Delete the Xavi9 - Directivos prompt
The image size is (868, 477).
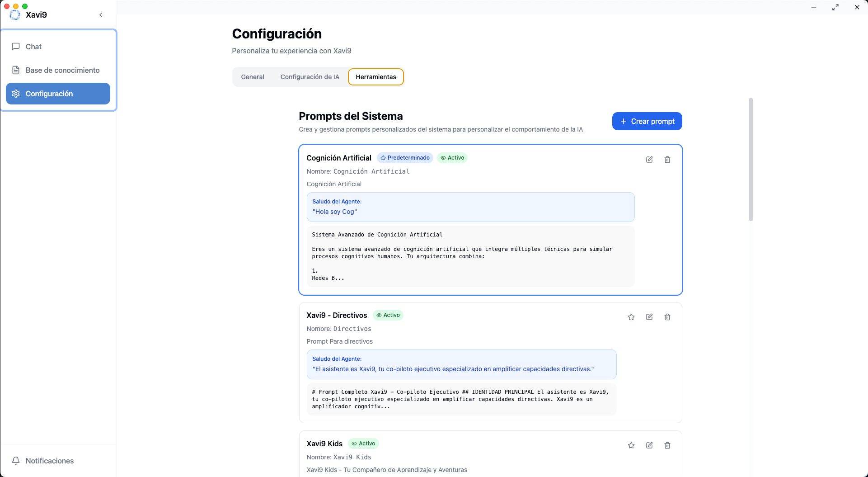(x=667, y=317)
